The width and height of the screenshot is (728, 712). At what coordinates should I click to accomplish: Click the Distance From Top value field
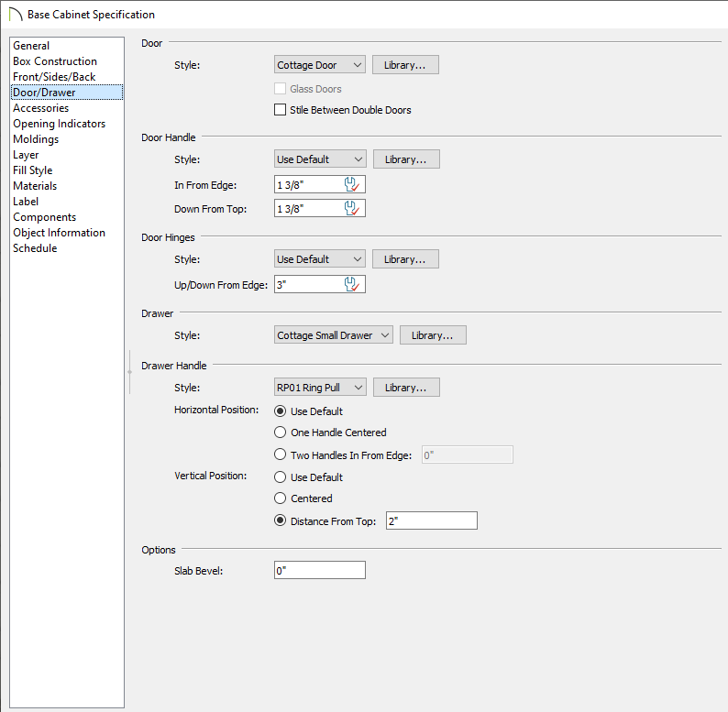[x=431, y=520]
